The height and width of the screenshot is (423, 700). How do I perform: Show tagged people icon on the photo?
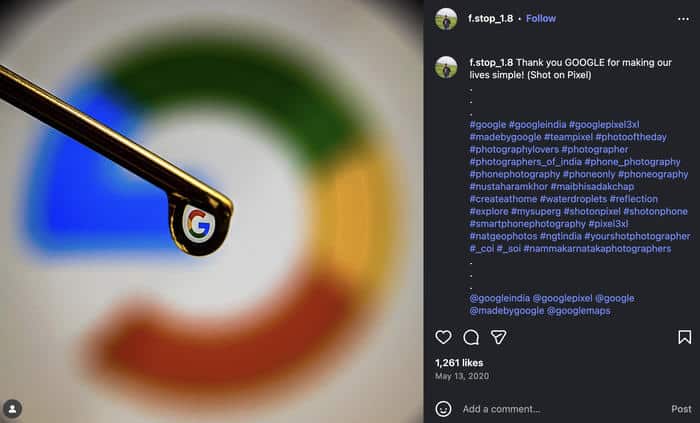coord(12,409)
